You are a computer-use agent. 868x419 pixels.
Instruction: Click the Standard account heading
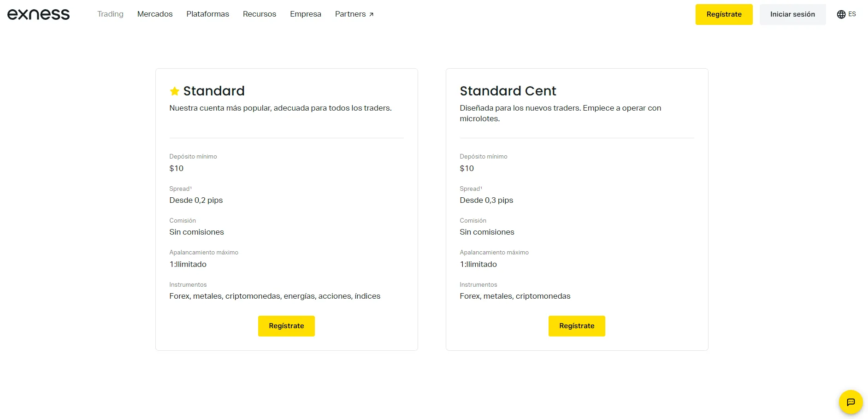(x=214, y=91)
